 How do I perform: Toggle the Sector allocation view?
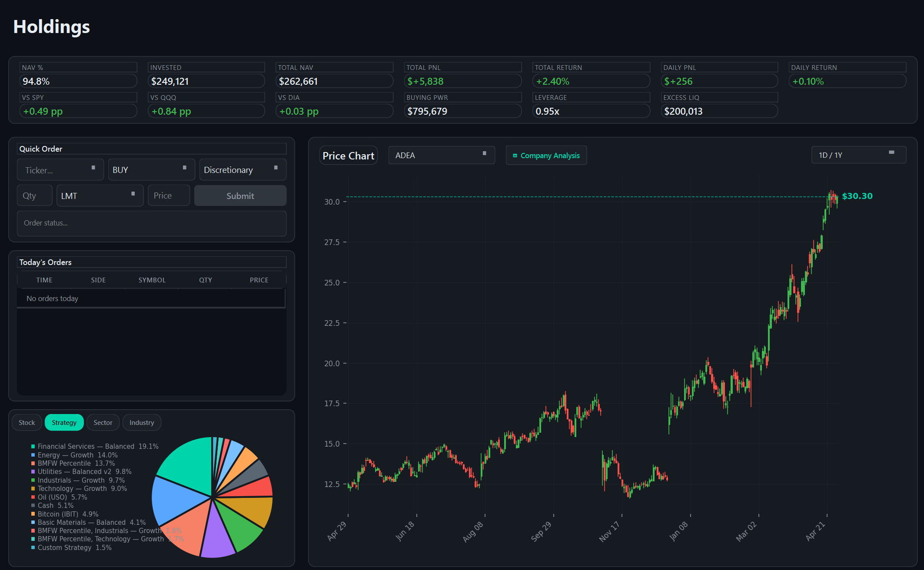(103, 422)
